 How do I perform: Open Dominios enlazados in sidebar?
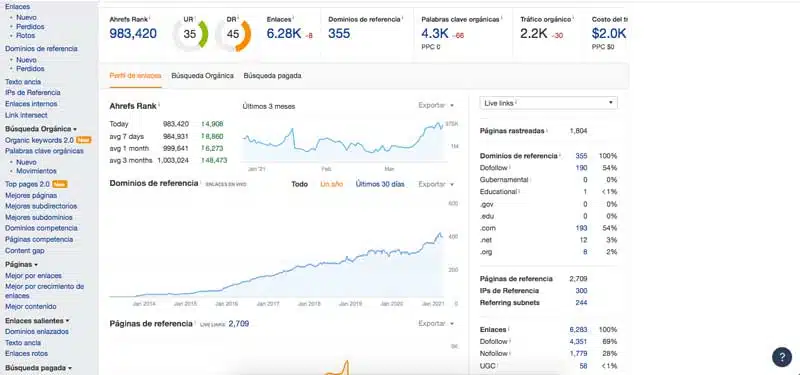(37, 332)
